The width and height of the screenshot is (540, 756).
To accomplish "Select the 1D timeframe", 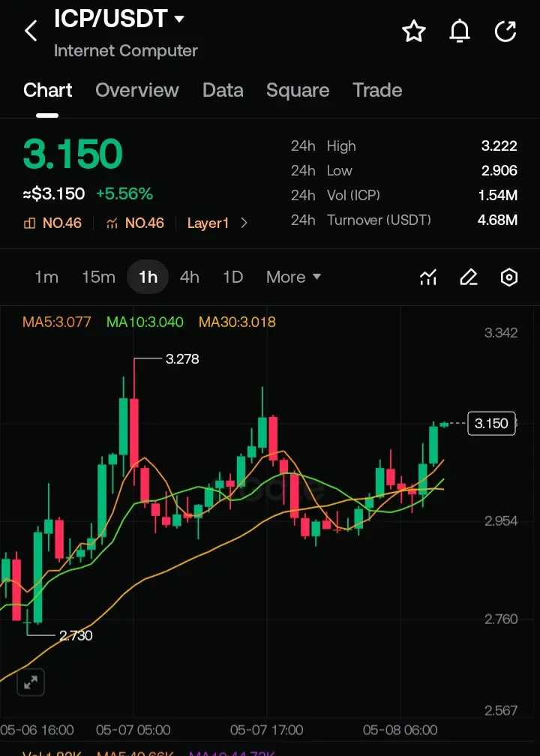I will [232, 277].
